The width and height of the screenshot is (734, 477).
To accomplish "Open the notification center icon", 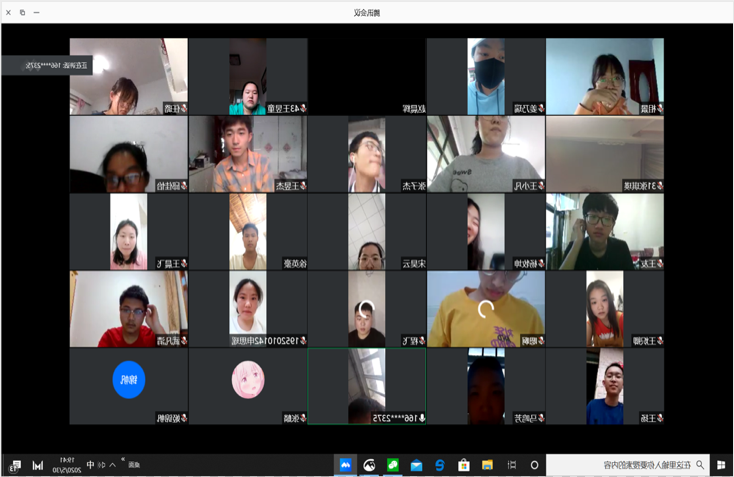I will [14, 465].
